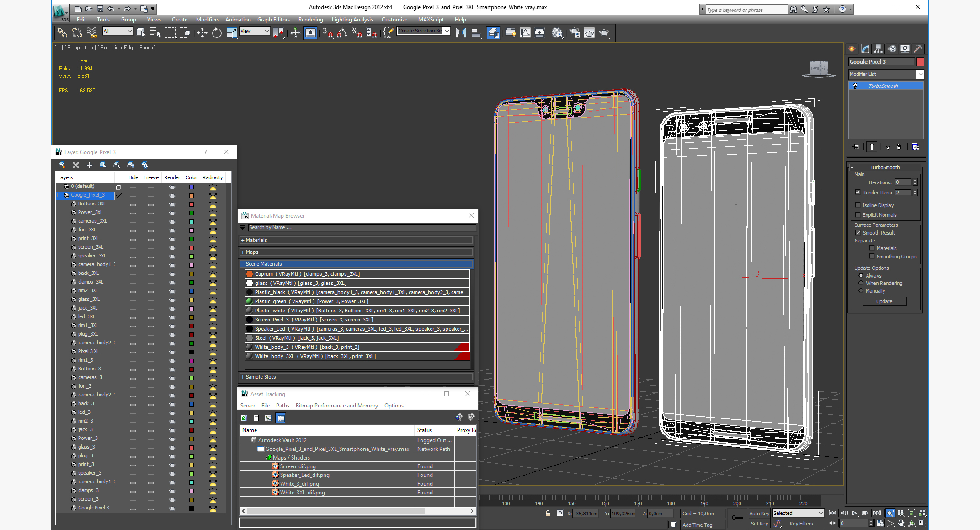Open the View reference coordinate dropdown
The image size is (980, 530).
pyautogui.click(x=255, y=31)
